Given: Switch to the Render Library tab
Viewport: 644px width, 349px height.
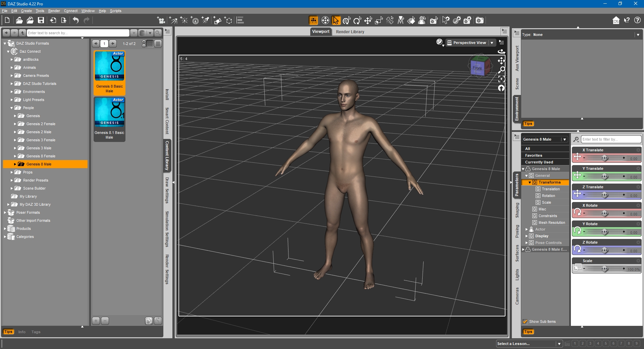Looking at the screenshot, I should pyautogui.click(x=350, y=32).
